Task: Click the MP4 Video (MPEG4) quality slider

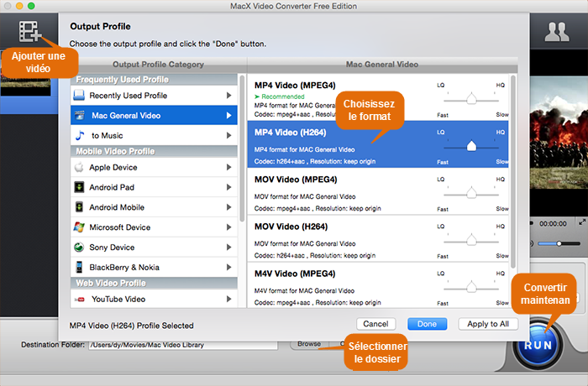Action: tap(471, 100)
